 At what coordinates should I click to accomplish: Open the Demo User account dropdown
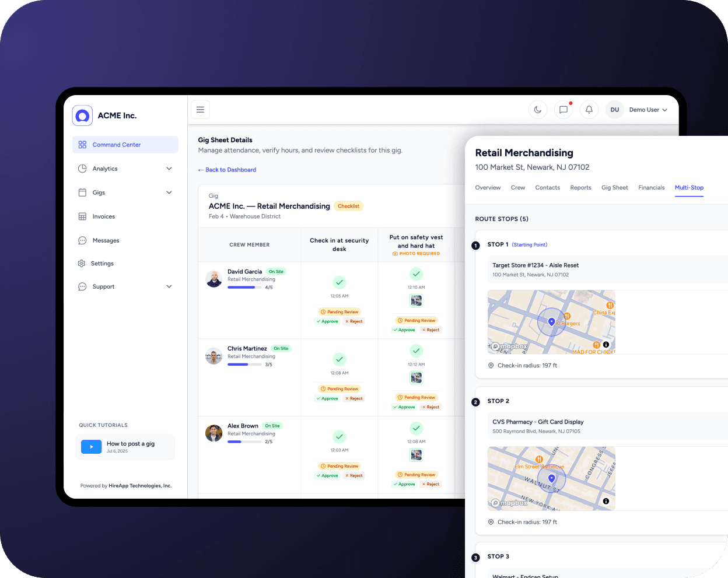coord(647,110)
